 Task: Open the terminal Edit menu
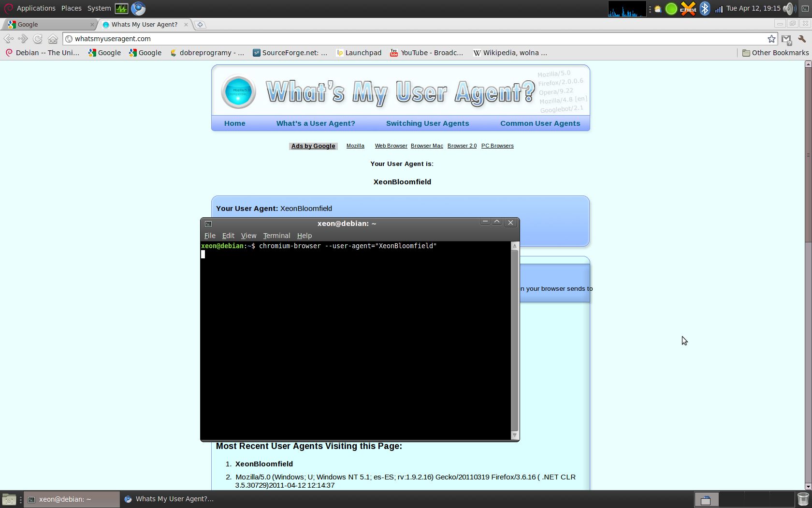pos(228,236)
